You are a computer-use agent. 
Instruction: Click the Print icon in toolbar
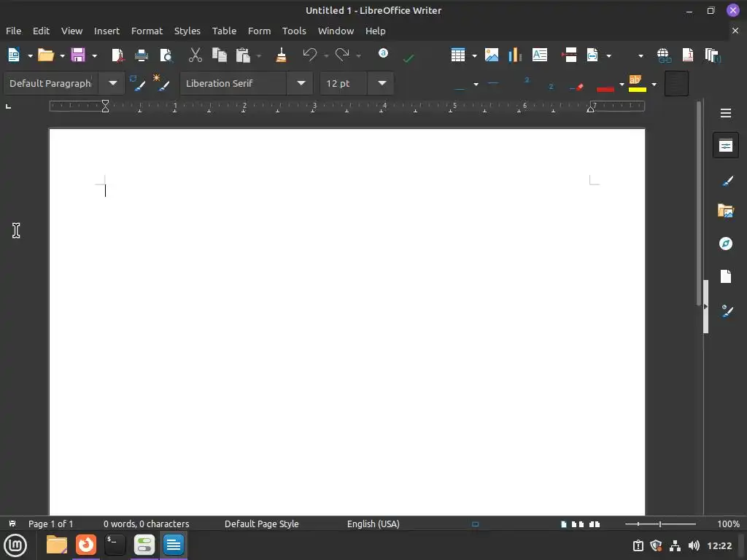(x=142, y=55)
